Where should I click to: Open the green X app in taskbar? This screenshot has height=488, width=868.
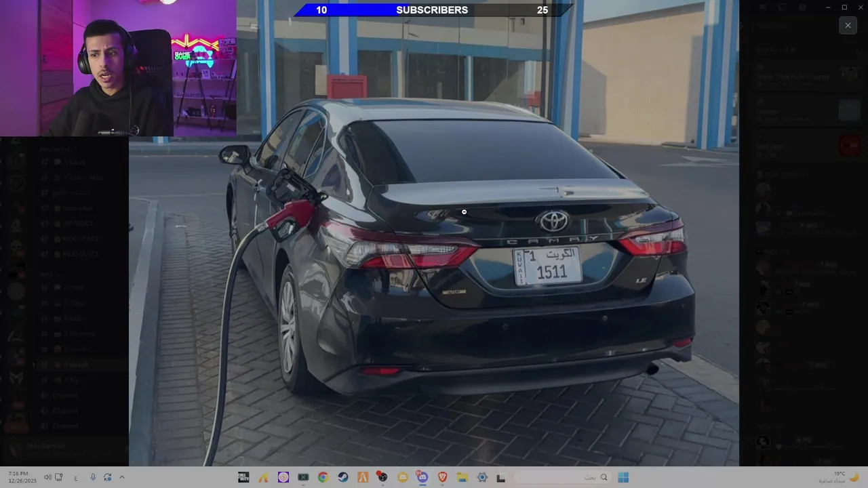click(x=303, y=477)
